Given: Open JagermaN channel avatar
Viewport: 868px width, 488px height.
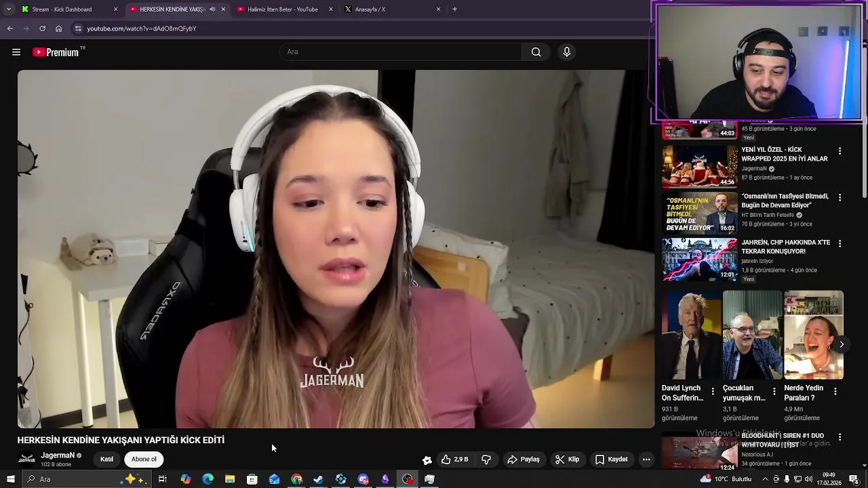Looking at the screenshot, I should point(26,460).
